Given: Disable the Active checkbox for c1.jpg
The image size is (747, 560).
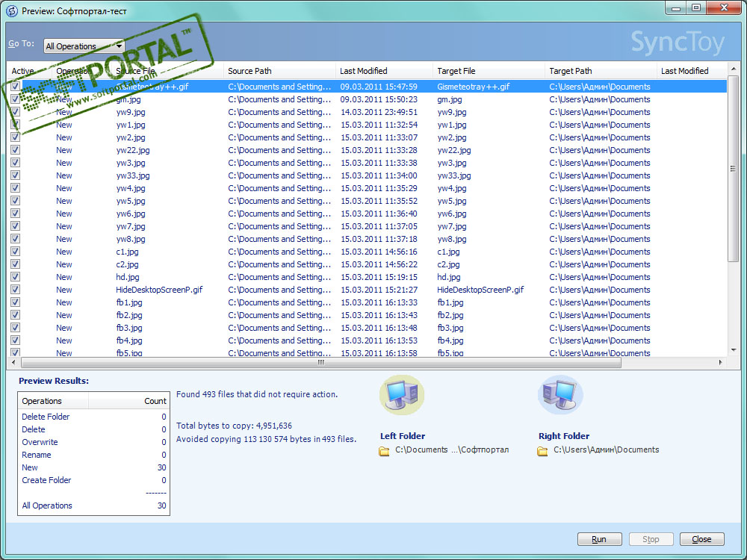Looking at the screenshot, I should (15, 252).
